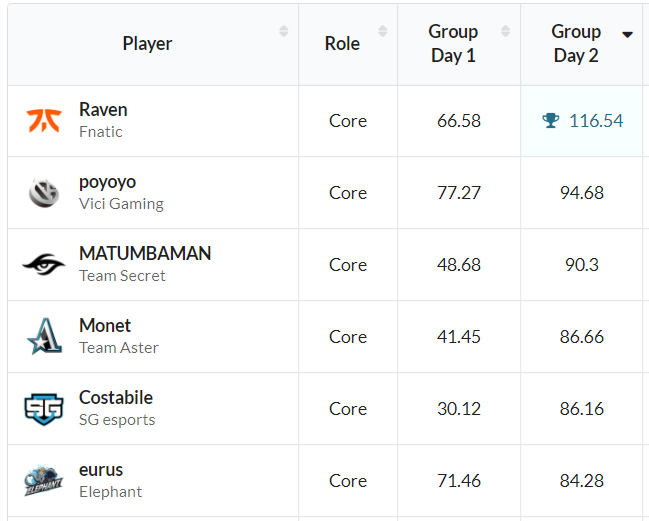Screen dimensions: 649x521
Task: Toggle Group Day 2 descending sort arrow
Action: point(627,34)
